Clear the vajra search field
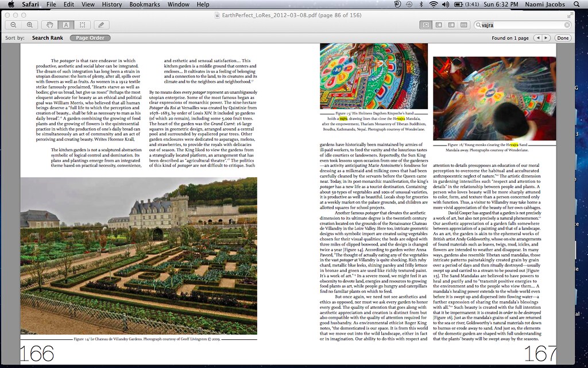 pos(567,25)
